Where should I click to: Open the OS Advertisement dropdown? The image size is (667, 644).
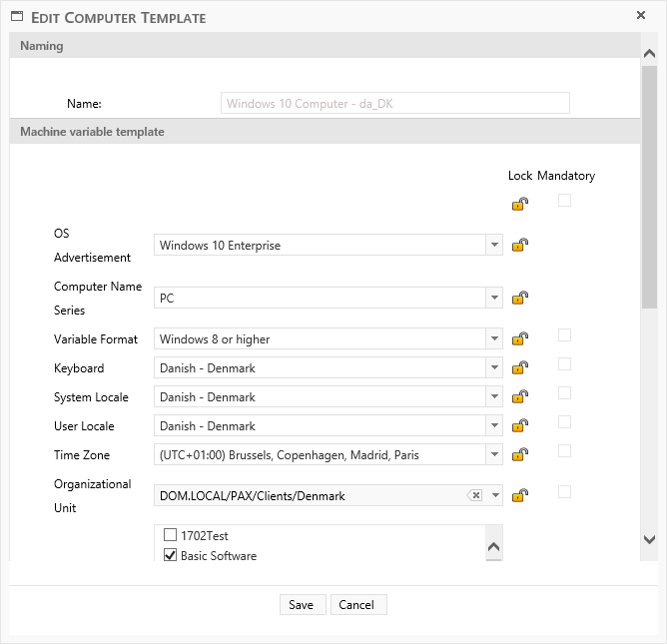click(x=493, y=246)
